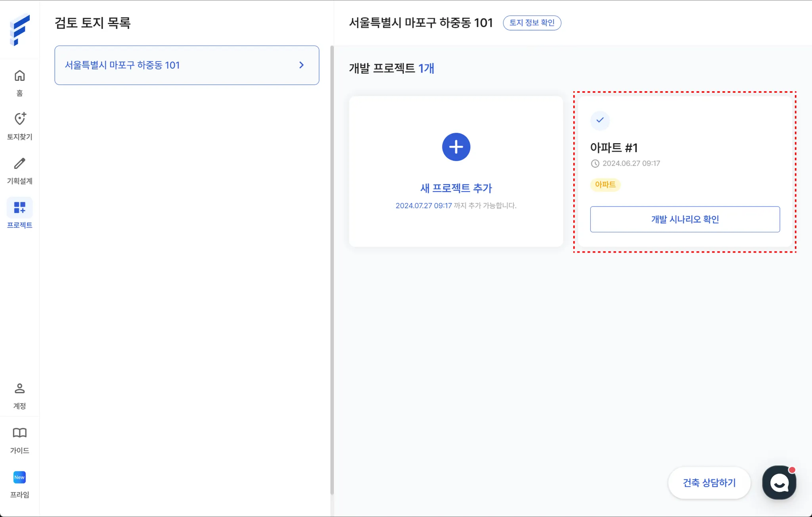
Task: Toggle checkmark on 아파트 #1 card
Action: (600, 120)
